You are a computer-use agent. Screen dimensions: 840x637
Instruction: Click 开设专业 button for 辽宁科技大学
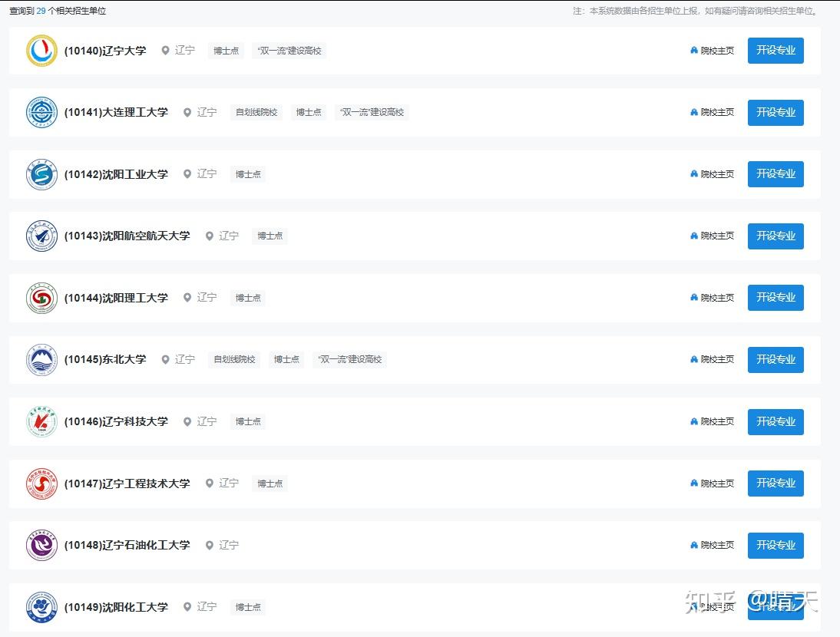click(776, 421)
